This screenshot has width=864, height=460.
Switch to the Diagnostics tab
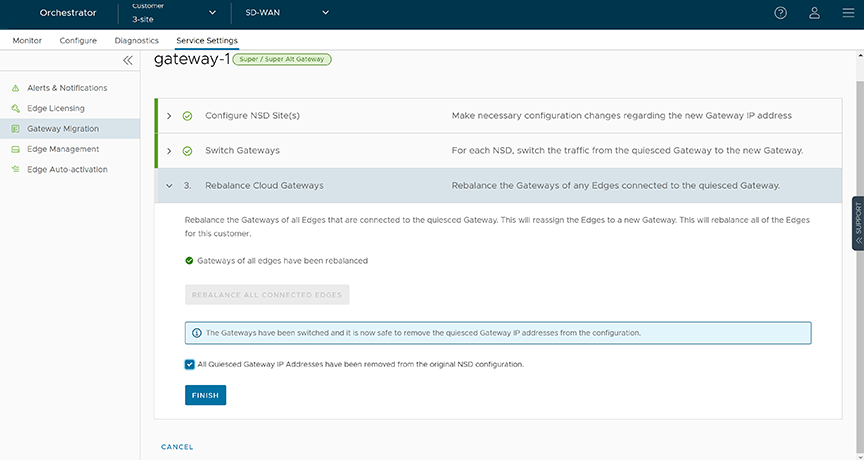[x=137, y=41]
